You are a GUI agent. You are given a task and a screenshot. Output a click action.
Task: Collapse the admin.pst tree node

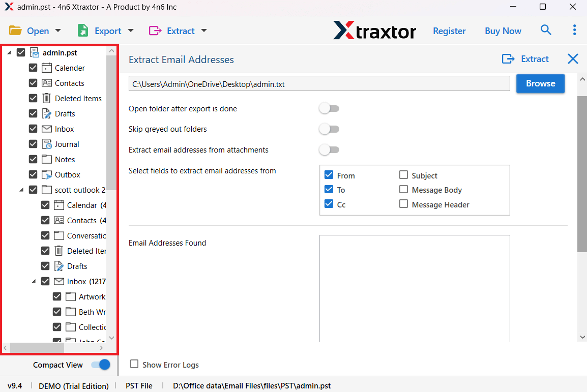(x=9, y=53)
